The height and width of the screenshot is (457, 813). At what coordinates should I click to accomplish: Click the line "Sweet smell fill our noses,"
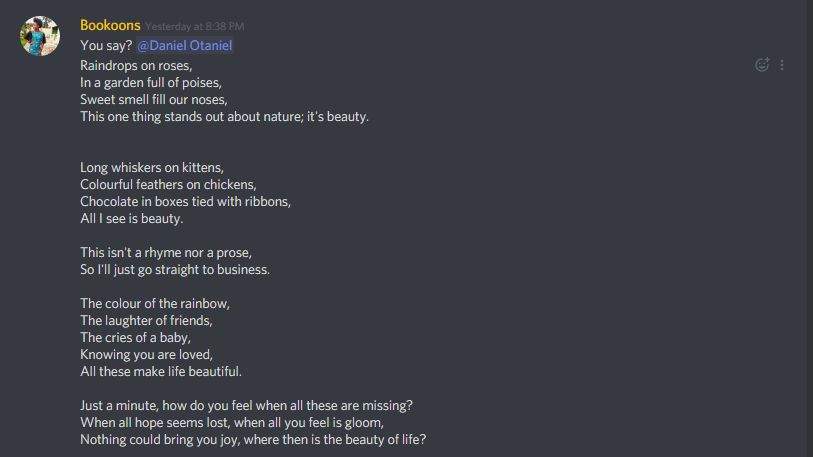tap(154, 100)
